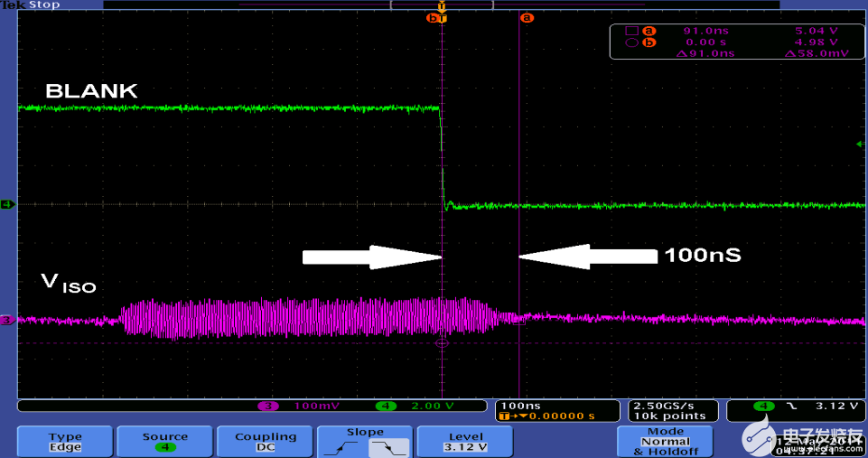Click the Tek Stop acquisition status
The width and height of the screenshot is (868, 458).
click(30, 5)
